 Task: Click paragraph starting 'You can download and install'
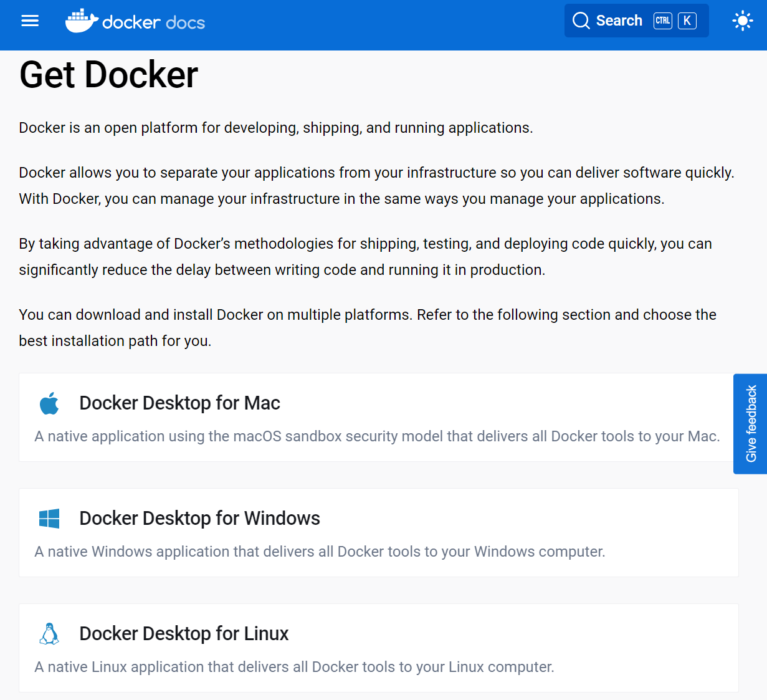tap(368, 328)
